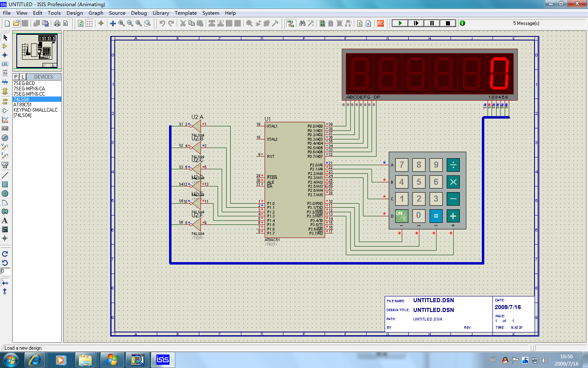Click Rotate Clockwise icon

click(5, 254)
